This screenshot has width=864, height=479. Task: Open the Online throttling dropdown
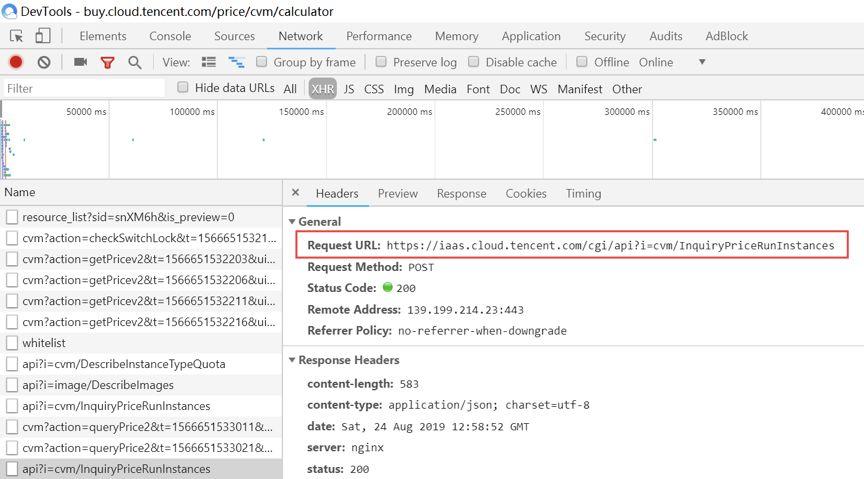[701, 62]
